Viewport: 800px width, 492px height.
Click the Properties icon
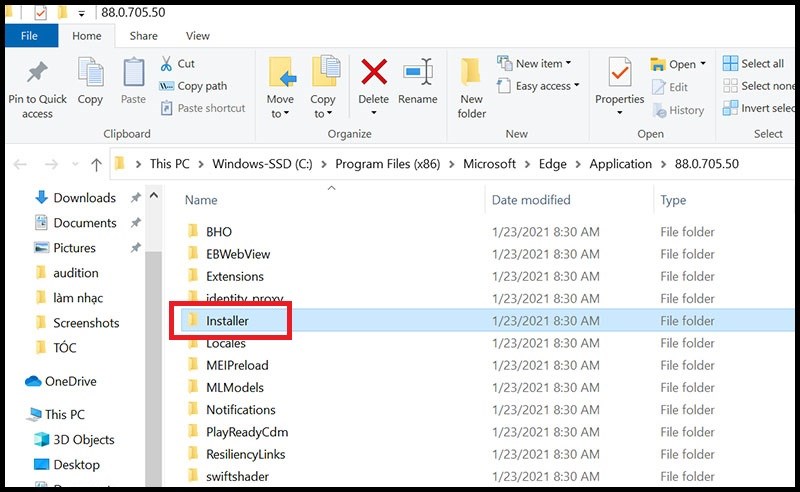tap(620, 72)
